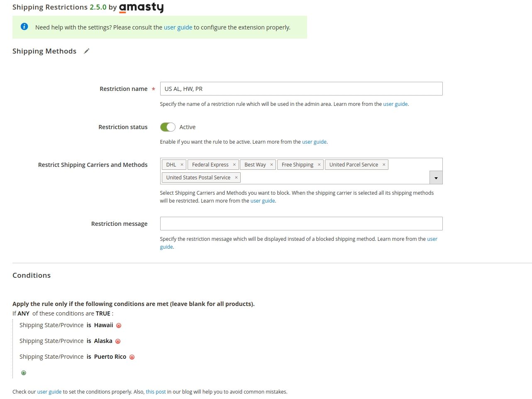Image resolution: width=532 pixels, height=399 pixels.
Task: Remove the Federal Express tag
Action: click(234, 165)
